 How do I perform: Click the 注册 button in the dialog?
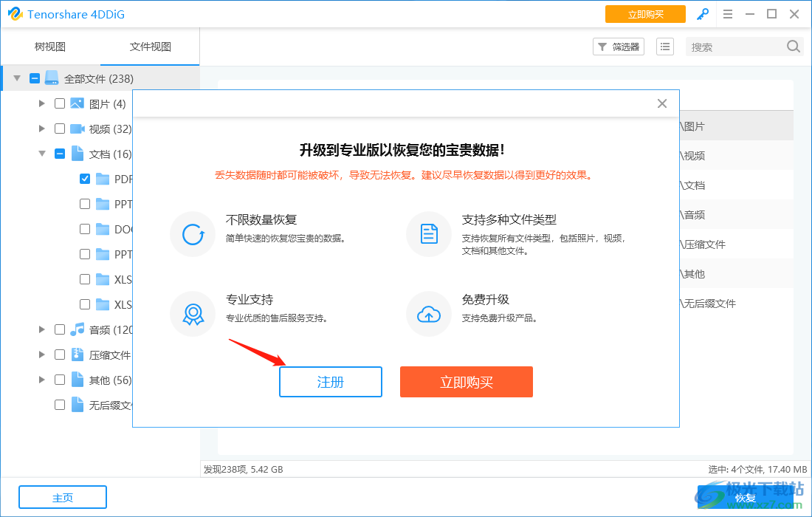(x=331, y=382)
